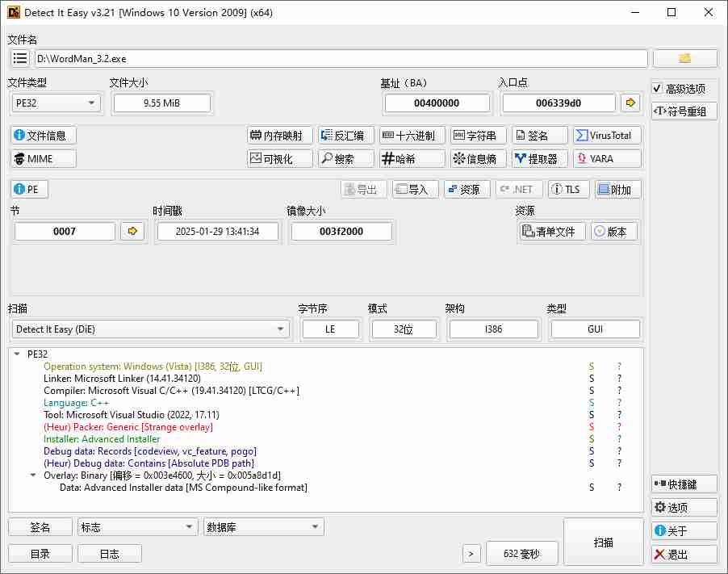
Task: Open the 文件信息 file info dialog
Action: pos(44,136)
